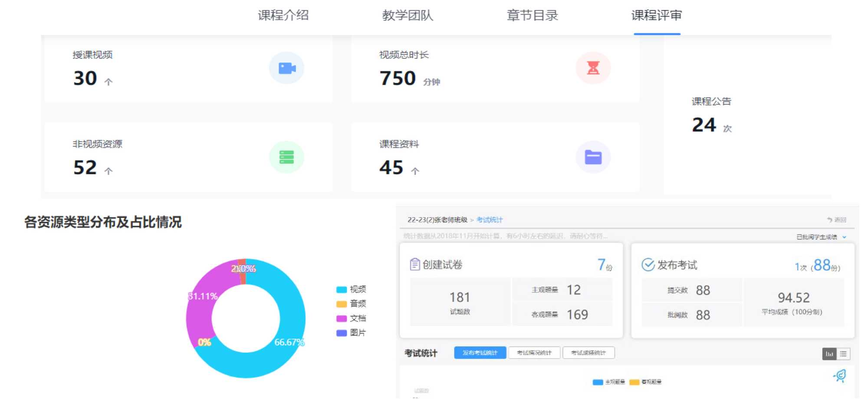The height and width of the screenshot is (399, 868).
Task: Click the blue video camera icon
Action: (x=286, y=68)
